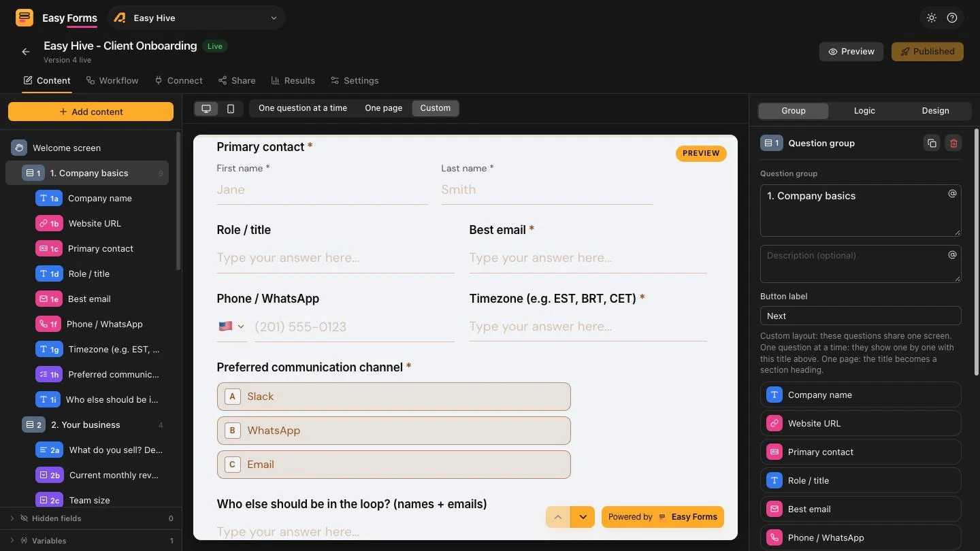Select 1. Company basics group in sidebar
Image resolution: width=980 pixels, height=551 pixels.
click(x=87, y=173)
